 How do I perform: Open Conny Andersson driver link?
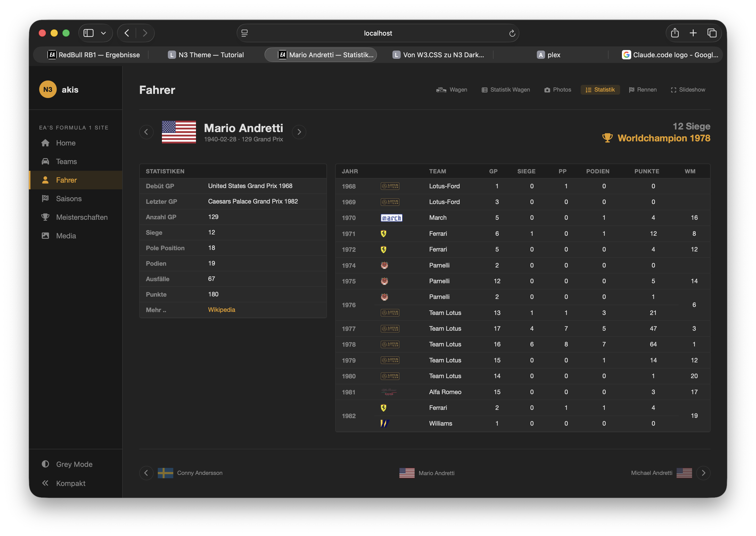pos(200,473)
